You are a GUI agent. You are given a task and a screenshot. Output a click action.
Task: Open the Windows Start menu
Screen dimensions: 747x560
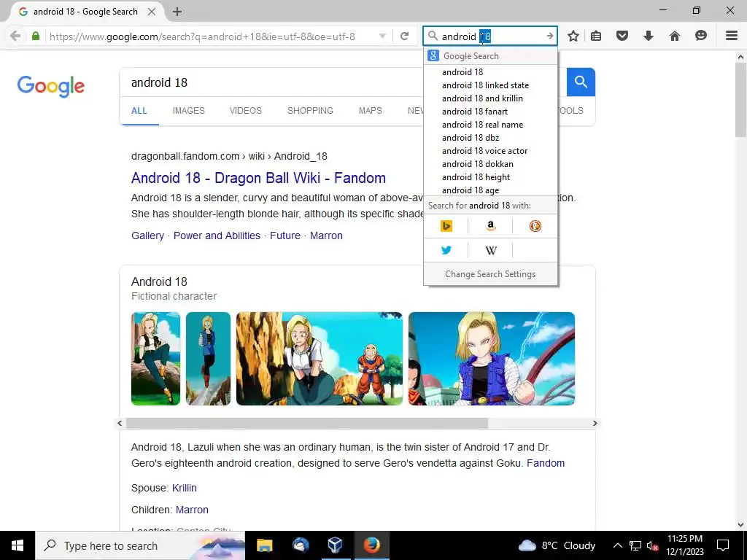pyautogui.click(x=18, y=545)
